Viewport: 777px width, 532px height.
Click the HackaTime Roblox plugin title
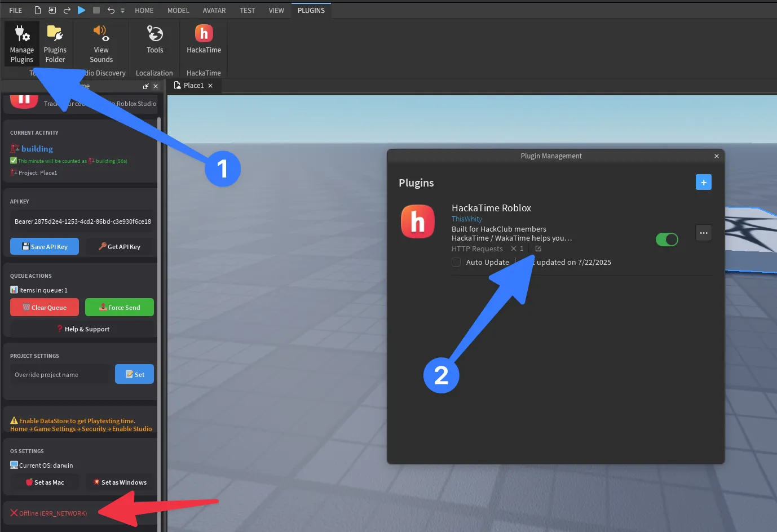click(x=491, y=208)
